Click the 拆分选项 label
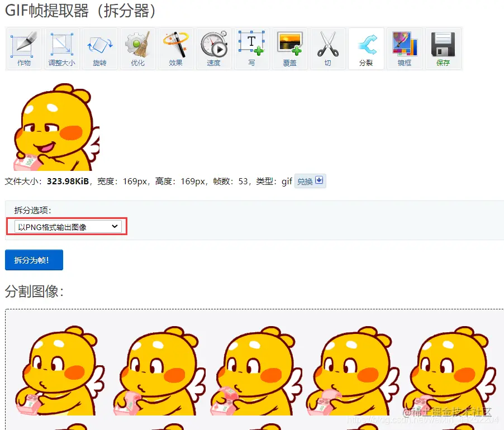Image resolution: width=504 pixels, height=430 pixels. (33, 211)
